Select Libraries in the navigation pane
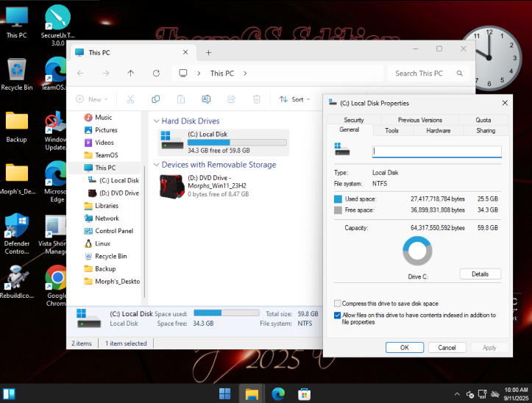This screenshot has height=403, width=532. coord(107,206)
